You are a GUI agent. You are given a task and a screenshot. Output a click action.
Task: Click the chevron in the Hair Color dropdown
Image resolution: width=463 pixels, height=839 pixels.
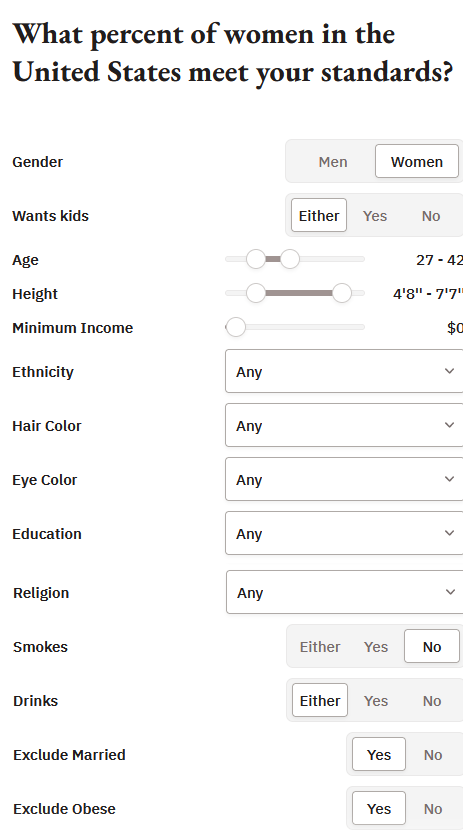(x=450, y=425)
